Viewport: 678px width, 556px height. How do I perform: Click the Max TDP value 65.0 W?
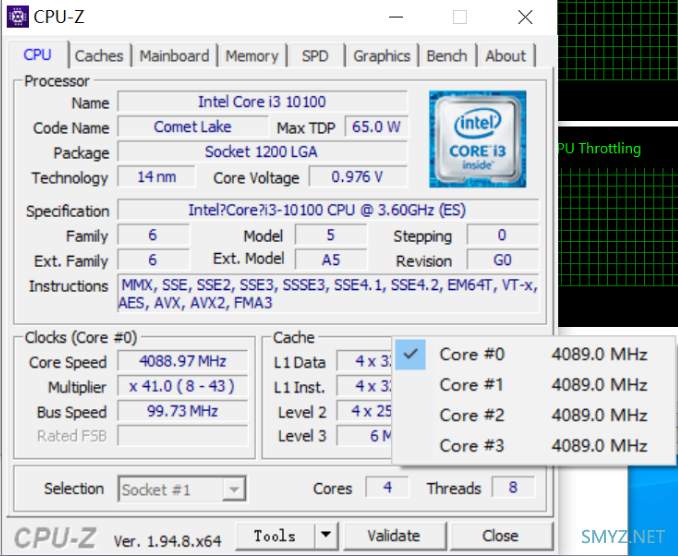coord(376,127)
